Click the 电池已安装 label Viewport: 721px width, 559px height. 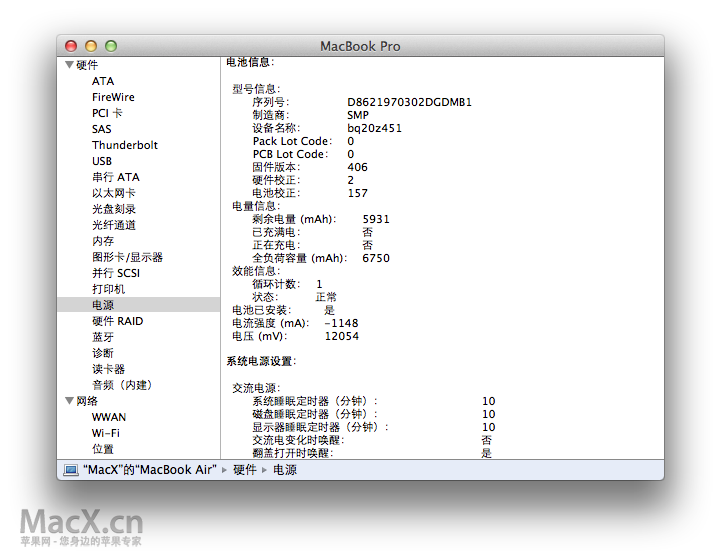pos(262,310)
